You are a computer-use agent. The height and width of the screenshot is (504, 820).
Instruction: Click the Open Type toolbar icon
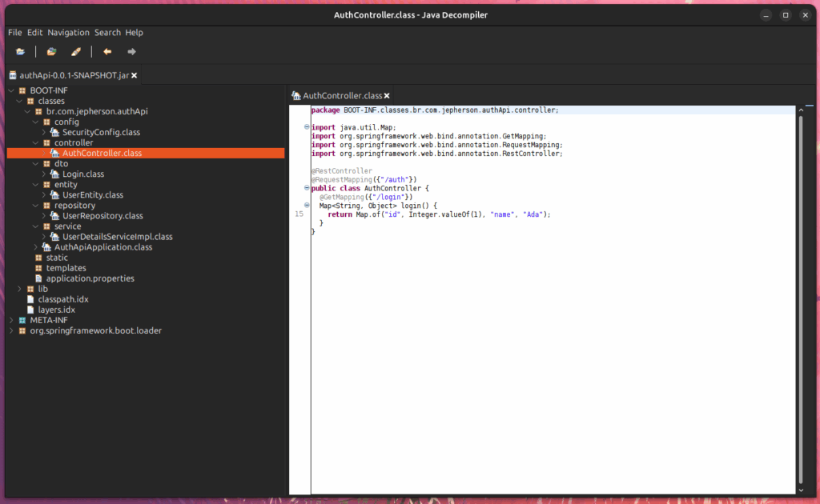coord(51,52)
